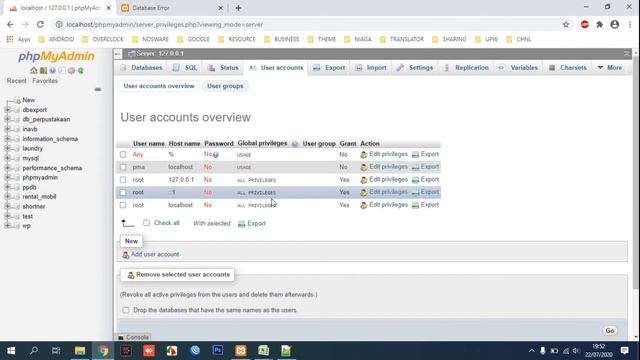Switch to the SQL tab

tap(185, 68)
